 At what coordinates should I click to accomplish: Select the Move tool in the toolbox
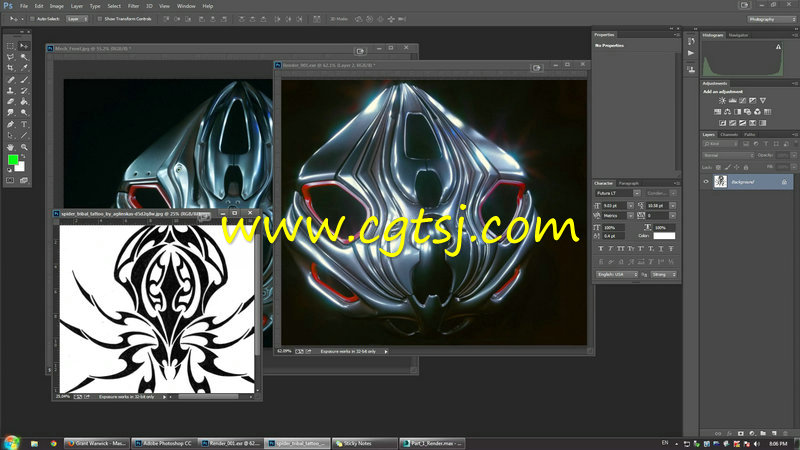click(x=24, y=46)
